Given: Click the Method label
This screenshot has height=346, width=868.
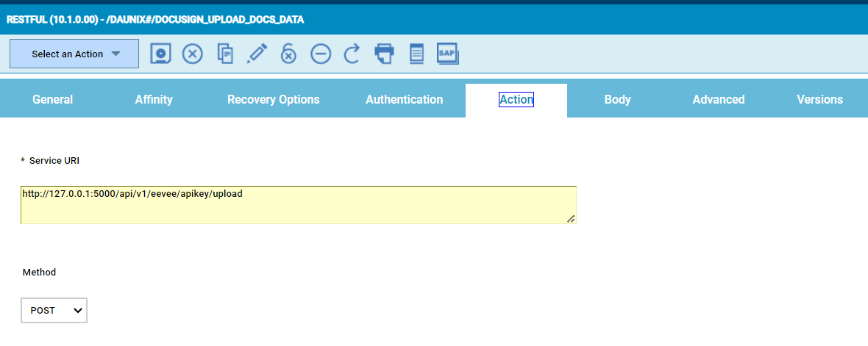Looking at the screenshot, I should (x=39, y=273).
